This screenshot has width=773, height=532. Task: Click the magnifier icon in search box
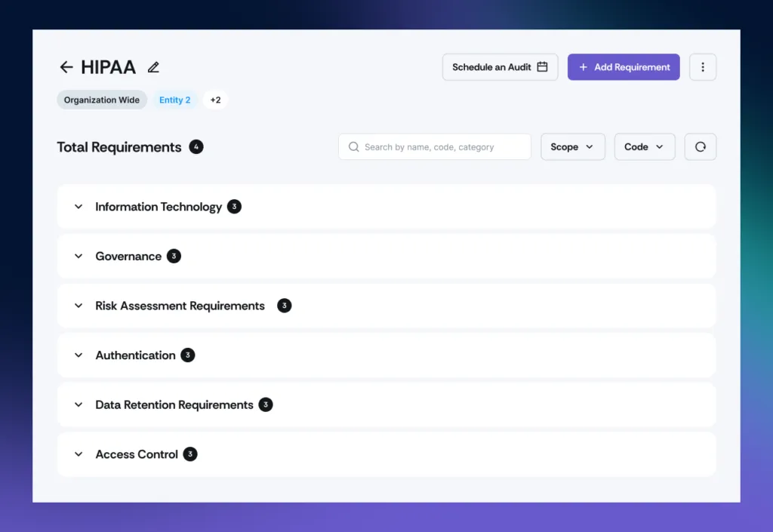(353, 147)
